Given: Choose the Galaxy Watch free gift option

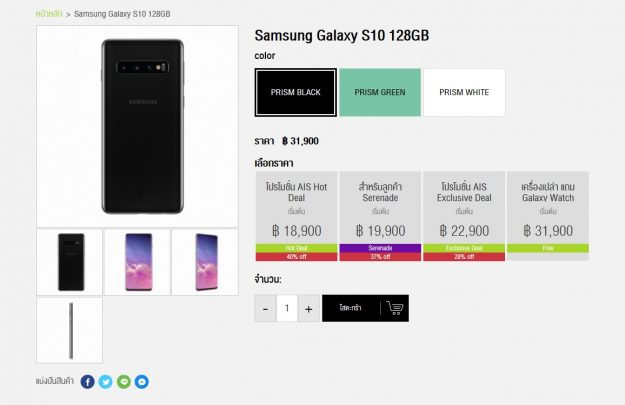Looking at the screenshot, I should 548,216.
